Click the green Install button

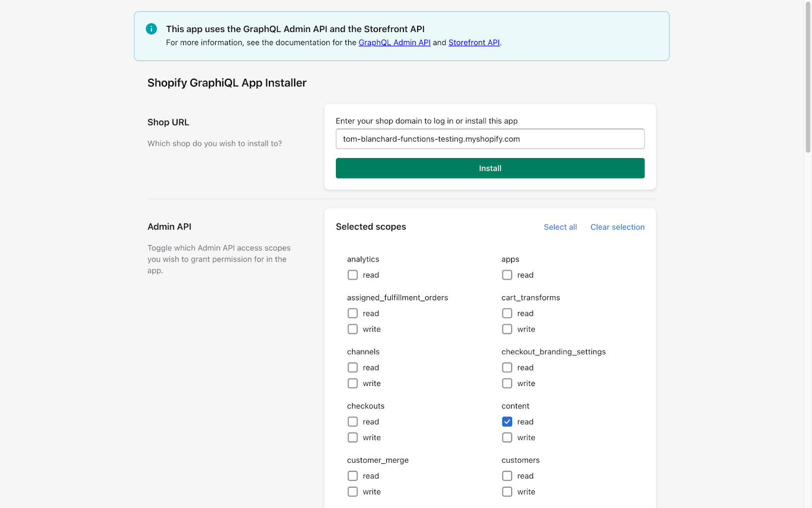[x=490, y=168]
